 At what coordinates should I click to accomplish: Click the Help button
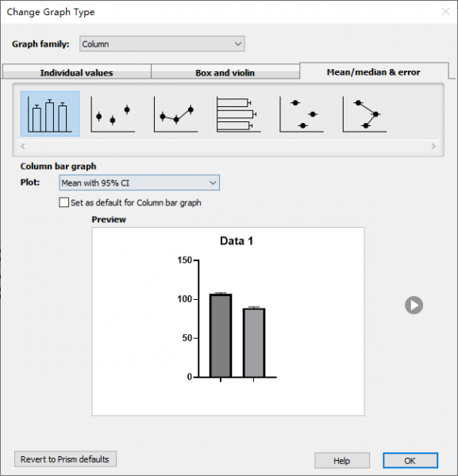[342, 460]
